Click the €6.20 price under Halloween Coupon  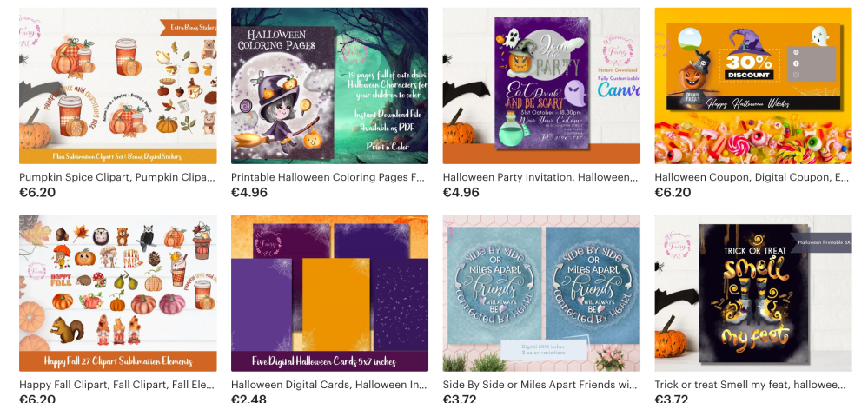click(673, 193)
